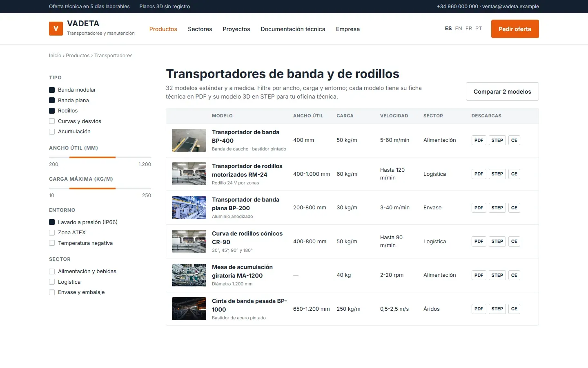Viewport: 588px width, 368px height.
Task: Click the orange VADETA logo icon
Action: tap(56, 29)
